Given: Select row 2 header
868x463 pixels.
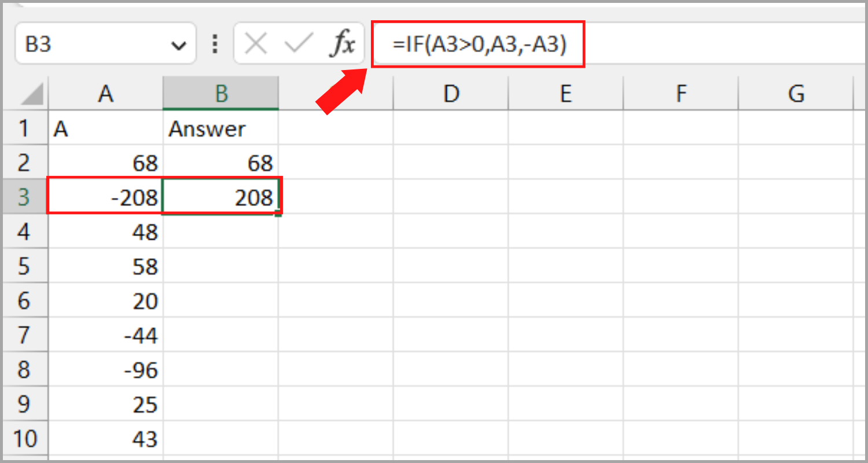Looking at the screenshot, I should [24, 163].
